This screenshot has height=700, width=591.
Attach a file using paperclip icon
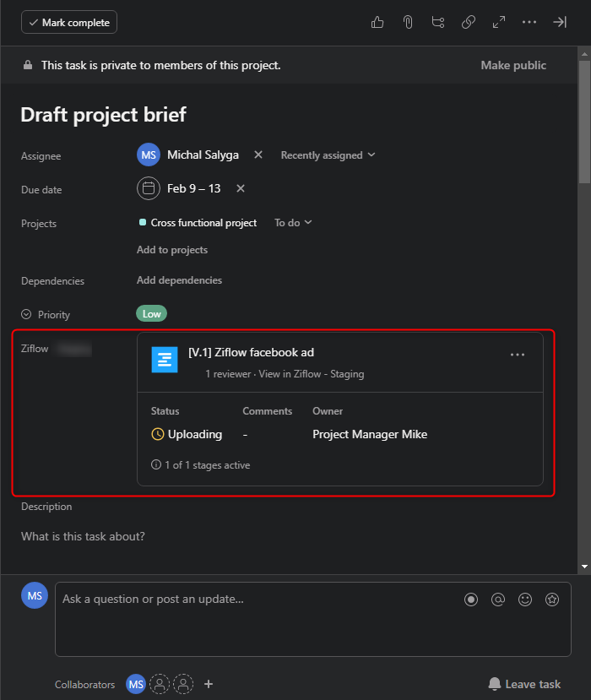[x=408, y=23]
